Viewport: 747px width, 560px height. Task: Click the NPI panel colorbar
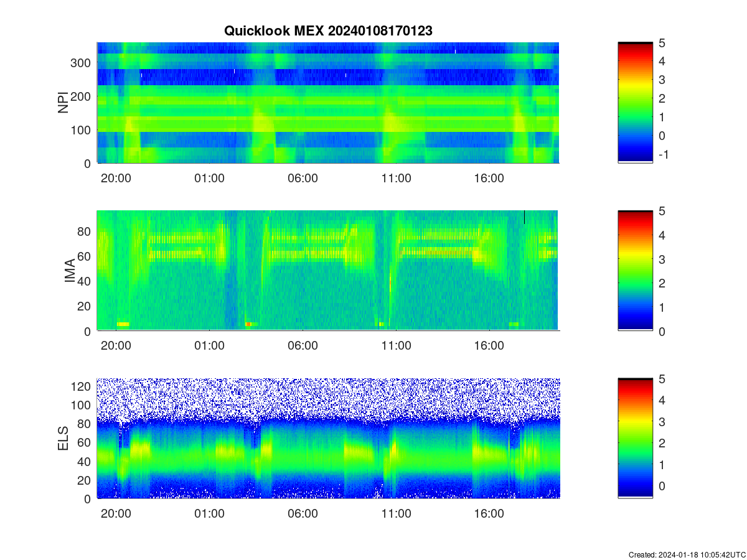click(636, 103)
